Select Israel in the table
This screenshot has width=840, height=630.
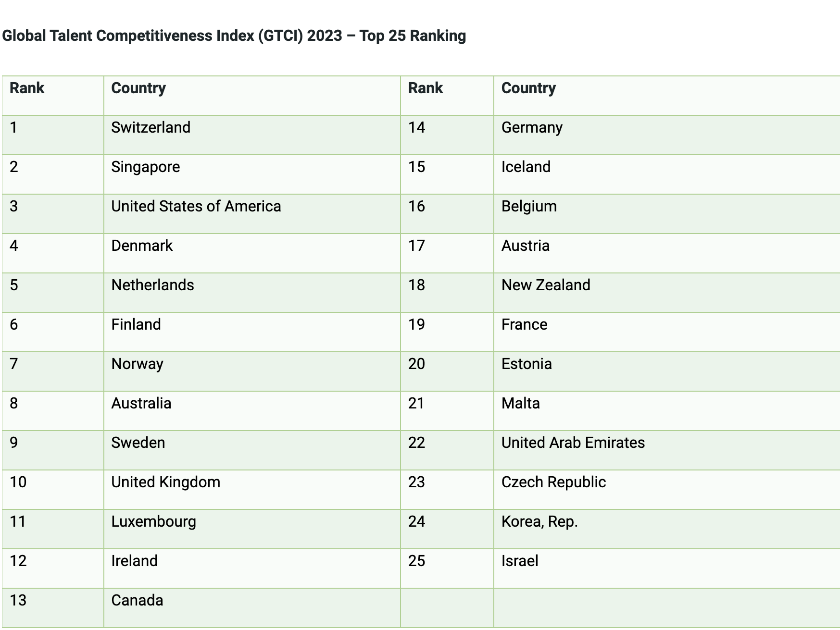520,561
